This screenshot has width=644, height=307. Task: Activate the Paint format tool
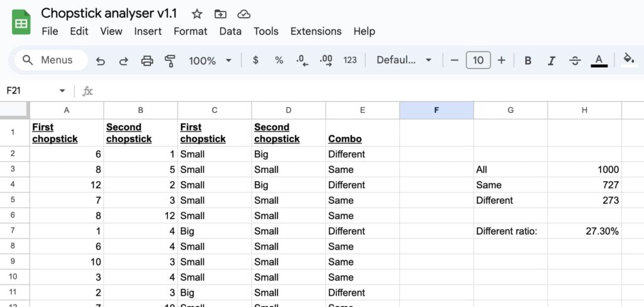[x=170, y=61]
